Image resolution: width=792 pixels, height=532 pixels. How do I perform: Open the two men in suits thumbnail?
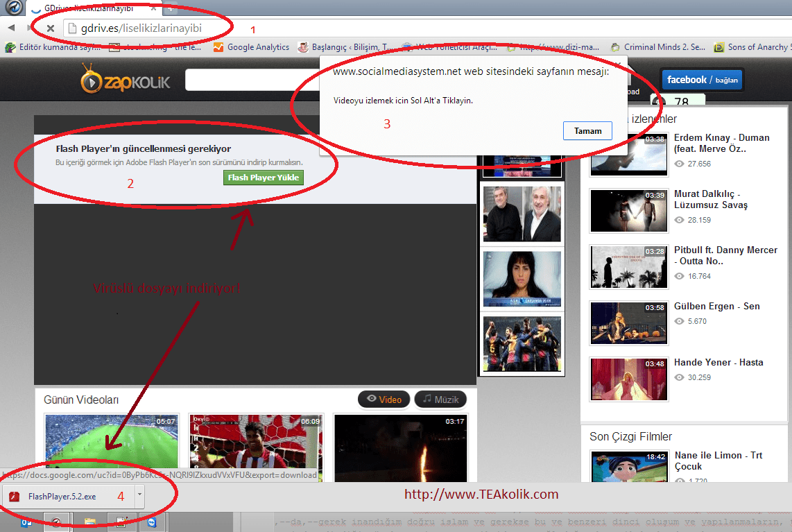[x=522, y=213]
